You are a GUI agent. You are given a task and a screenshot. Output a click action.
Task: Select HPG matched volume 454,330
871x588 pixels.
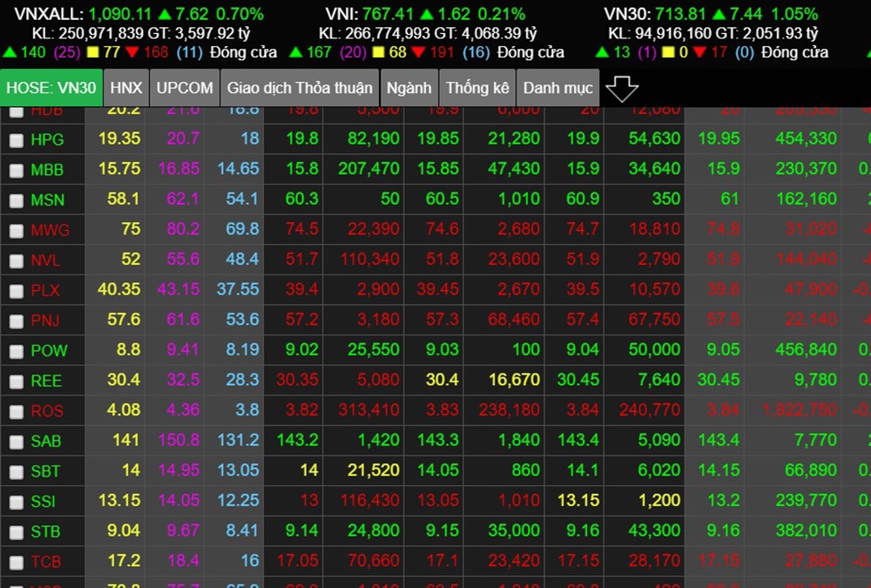[806, 139]
